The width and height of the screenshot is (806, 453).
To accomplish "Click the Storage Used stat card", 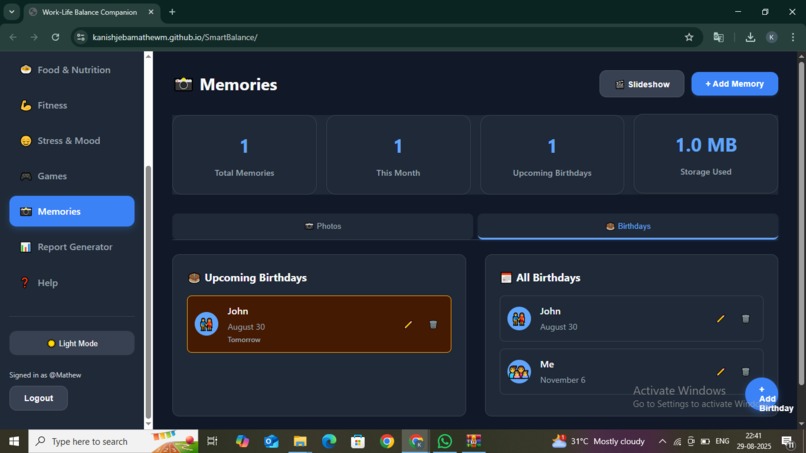I will (x=706, y=154).
